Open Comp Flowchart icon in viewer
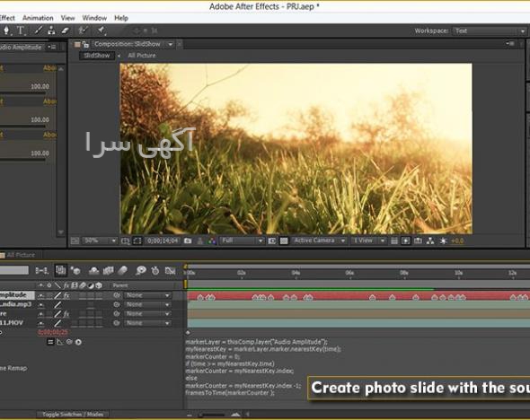530x420 pixels. pyautogui.click(x=430, y=241)
